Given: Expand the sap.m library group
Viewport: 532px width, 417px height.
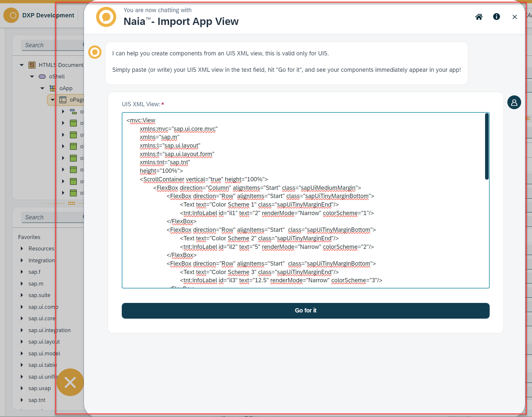Looking at the screenshot, I should (x=22, y=284).
